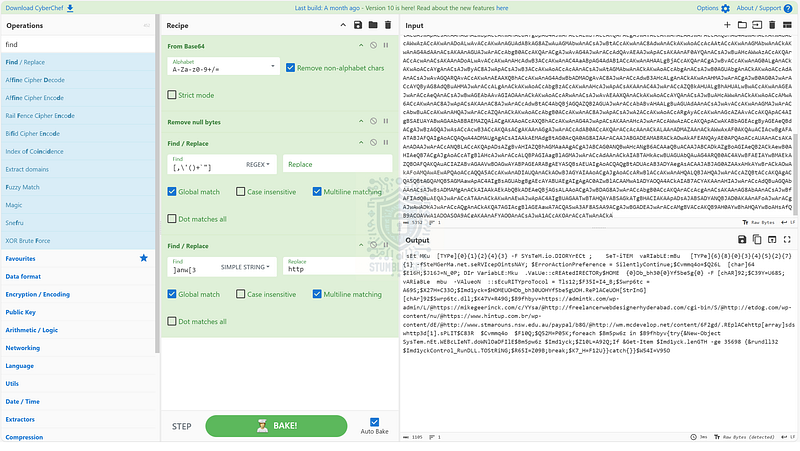Click the Favourites star icon
This screenshot has width=800, height=451.
pos(144,258)
